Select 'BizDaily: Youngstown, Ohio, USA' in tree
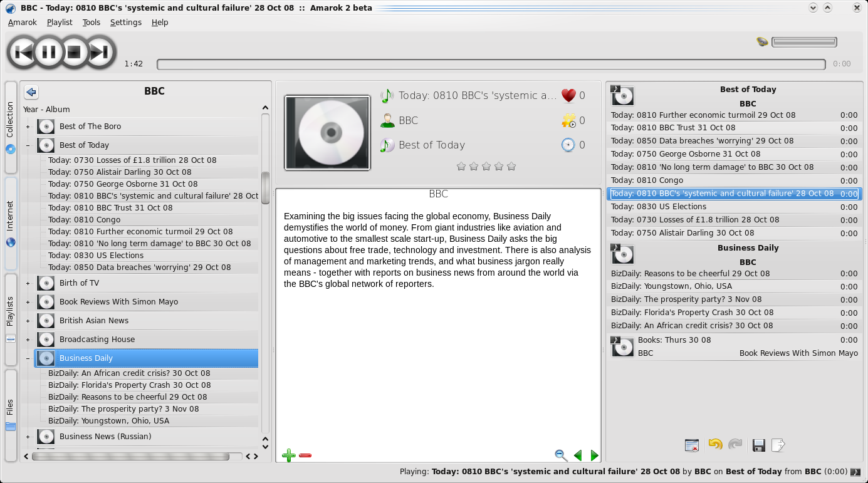This screenshot has height=483, width=868. (108, 421)
